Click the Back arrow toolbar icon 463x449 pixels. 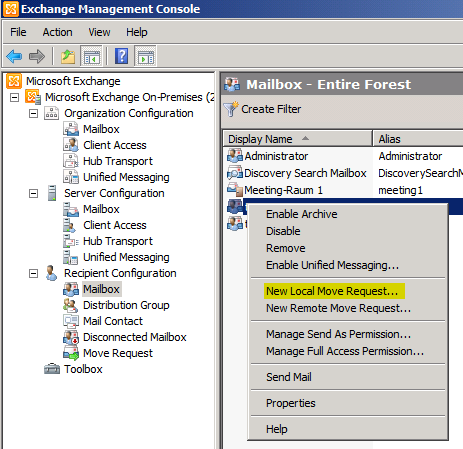14,56
